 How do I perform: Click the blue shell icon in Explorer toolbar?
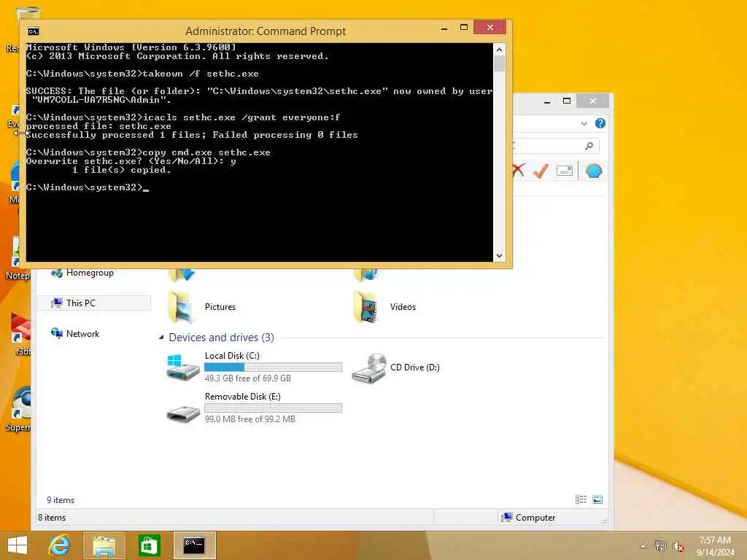tap(594, 171)
